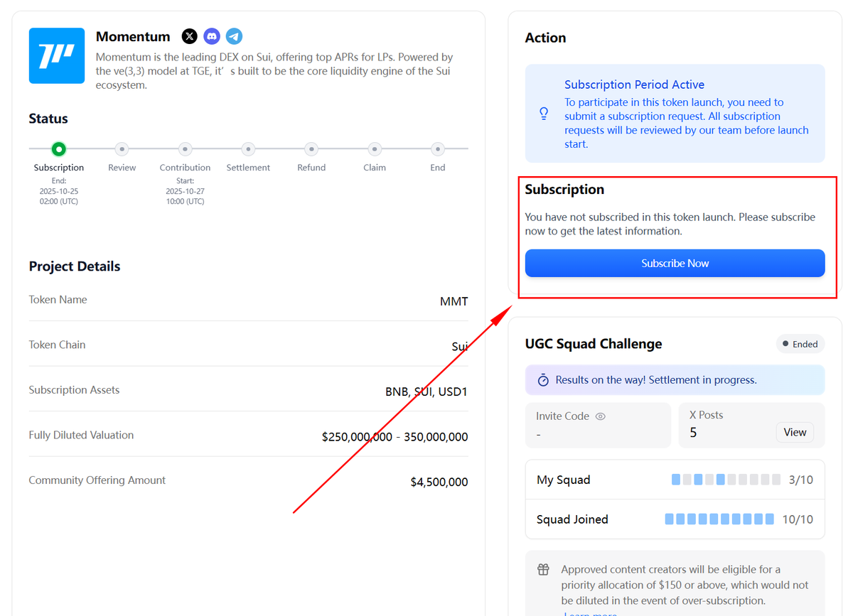Open Momentum's Discord icon
This screenshot has height=616, width=853.
212,36
